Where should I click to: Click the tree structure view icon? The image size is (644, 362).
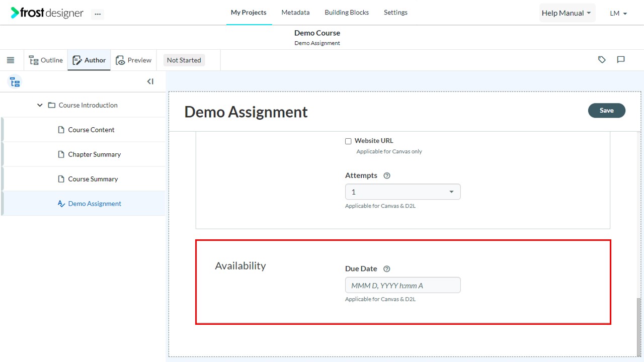coord(15,82)
